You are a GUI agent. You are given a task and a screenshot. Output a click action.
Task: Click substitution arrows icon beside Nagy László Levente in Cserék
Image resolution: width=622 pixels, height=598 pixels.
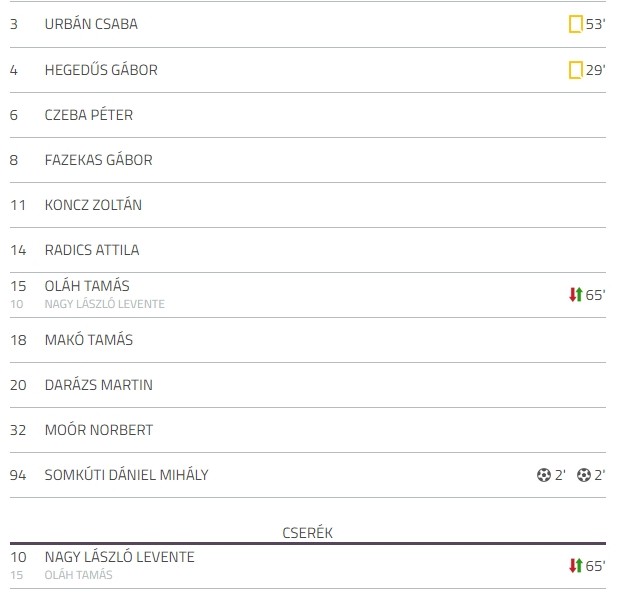(x=576, y=566)
